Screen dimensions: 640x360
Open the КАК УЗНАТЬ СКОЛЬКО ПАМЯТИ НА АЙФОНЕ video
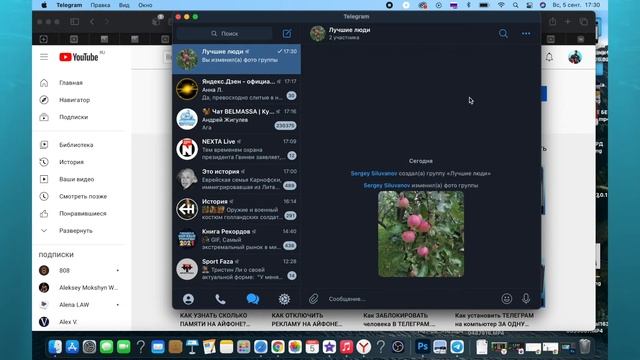point(215,320)
